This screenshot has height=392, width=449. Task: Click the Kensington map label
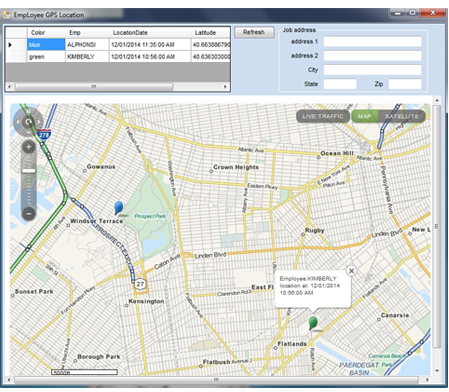pos(146,301)
